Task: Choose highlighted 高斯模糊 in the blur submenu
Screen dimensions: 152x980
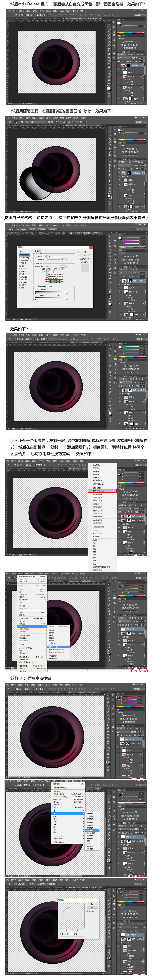Action: click(92, 831)
